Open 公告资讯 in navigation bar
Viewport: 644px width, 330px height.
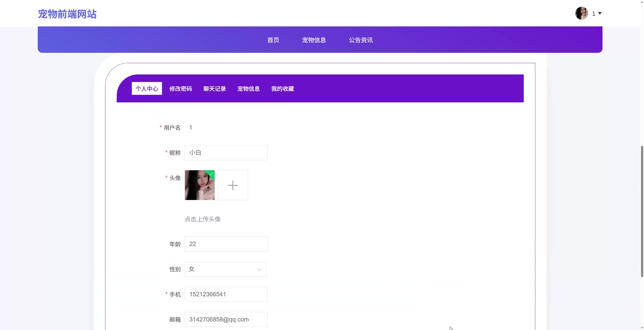361,40
